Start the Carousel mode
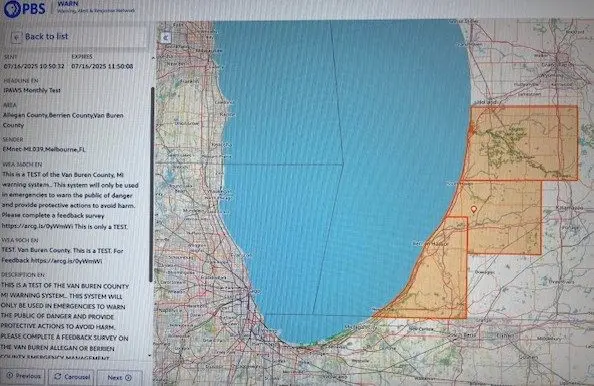 (71, 377)
